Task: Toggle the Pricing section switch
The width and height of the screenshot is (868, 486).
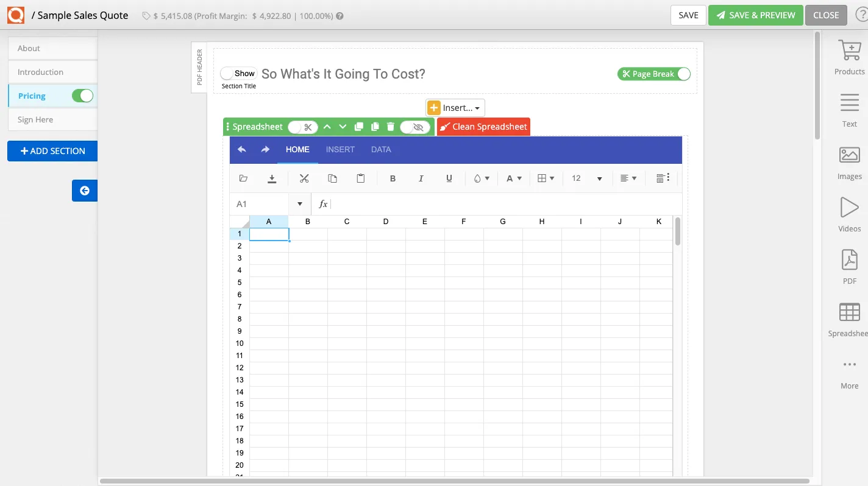Action: tap(84, 96)
